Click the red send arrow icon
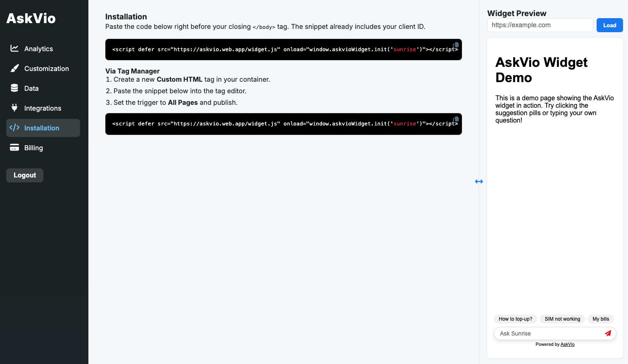Screen dimensions: 628x364 pos(608,333)
